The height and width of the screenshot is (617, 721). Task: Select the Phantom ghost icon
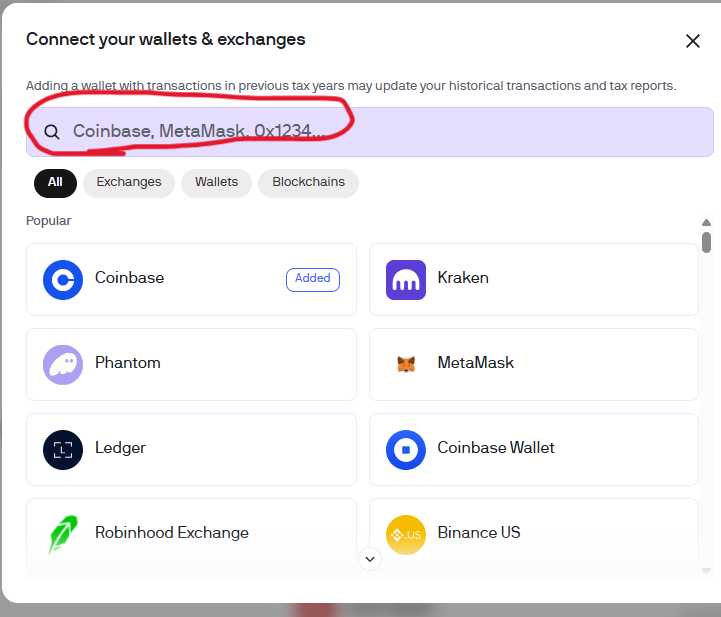coord(63,365)
